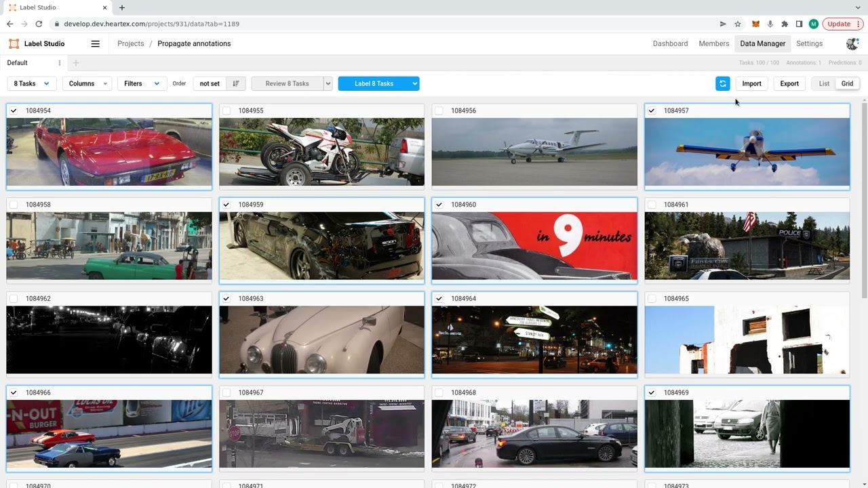
Task: Click Label 8 Tasks button
Action: click(x=374, y=83)
